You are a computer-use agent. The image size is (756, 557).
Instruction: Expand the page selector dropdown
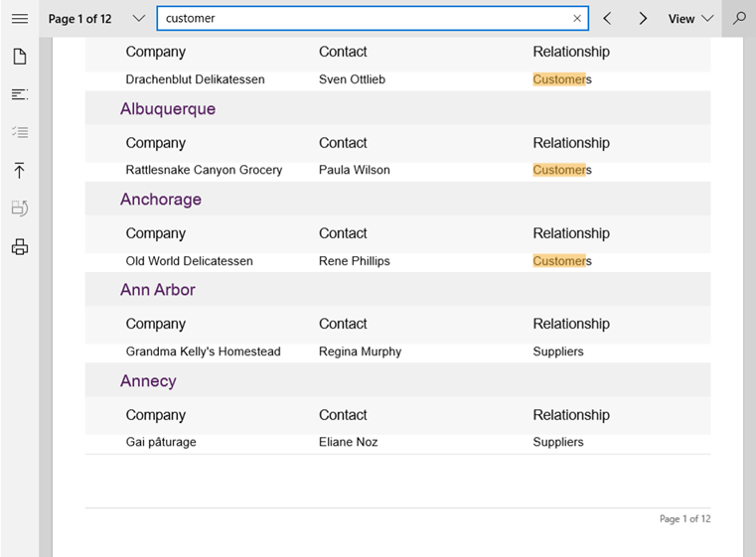tap(138, 19)
